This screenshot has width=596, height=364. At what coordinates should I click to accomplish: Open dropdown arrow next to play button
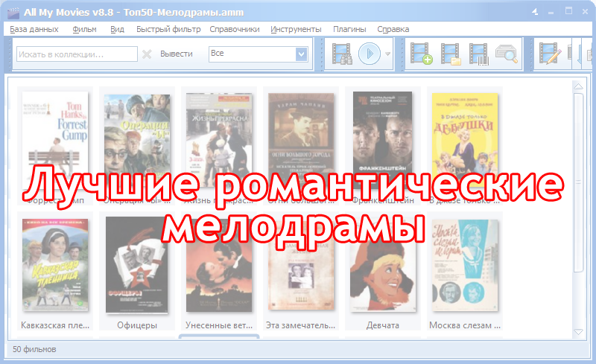pos(387,54)
